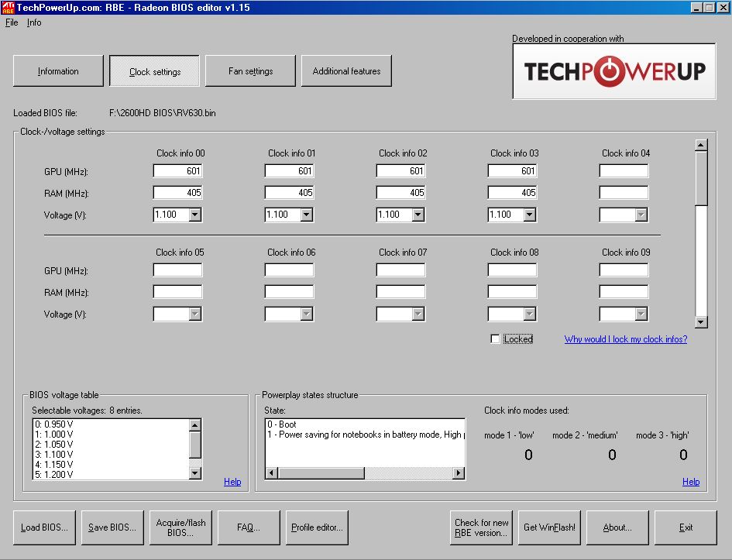732x560 pixels.
Task: Click the TechPowerUp logo banner
Action: coord(614,71)
